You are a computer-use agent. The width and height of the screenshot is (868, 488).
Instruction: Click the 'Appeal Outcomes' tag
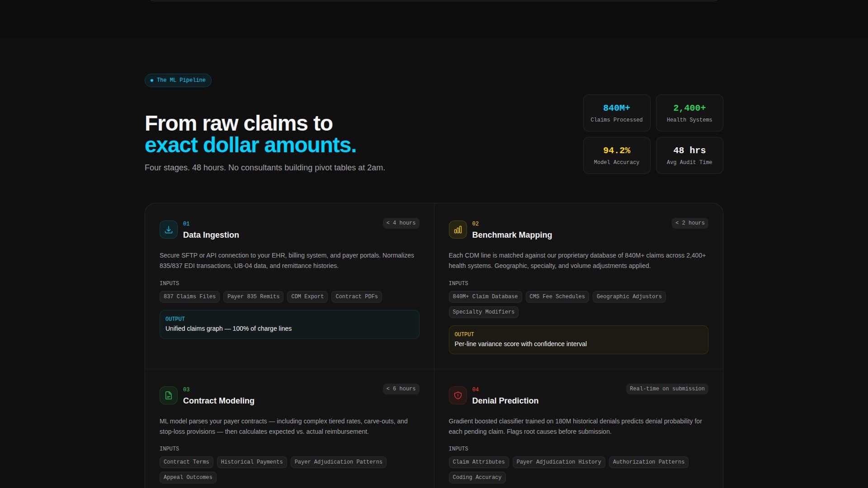(188, 478)
